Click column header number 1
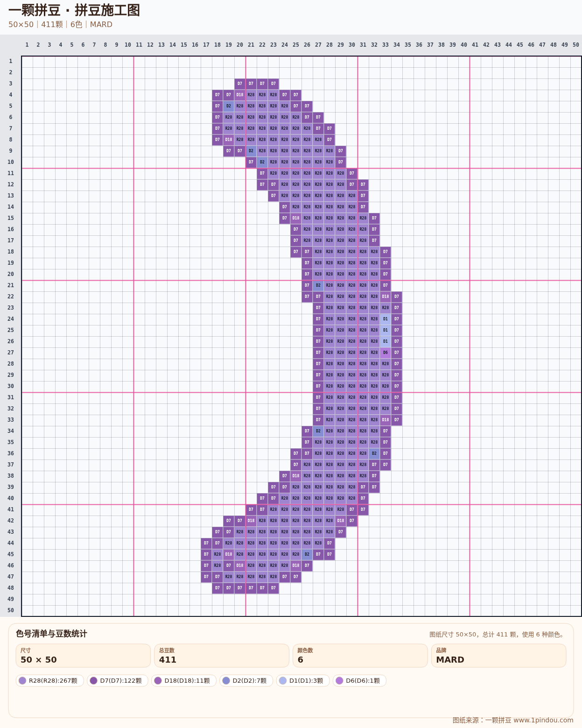This screenshot has width=582, height=728. (x=27, y=45)
